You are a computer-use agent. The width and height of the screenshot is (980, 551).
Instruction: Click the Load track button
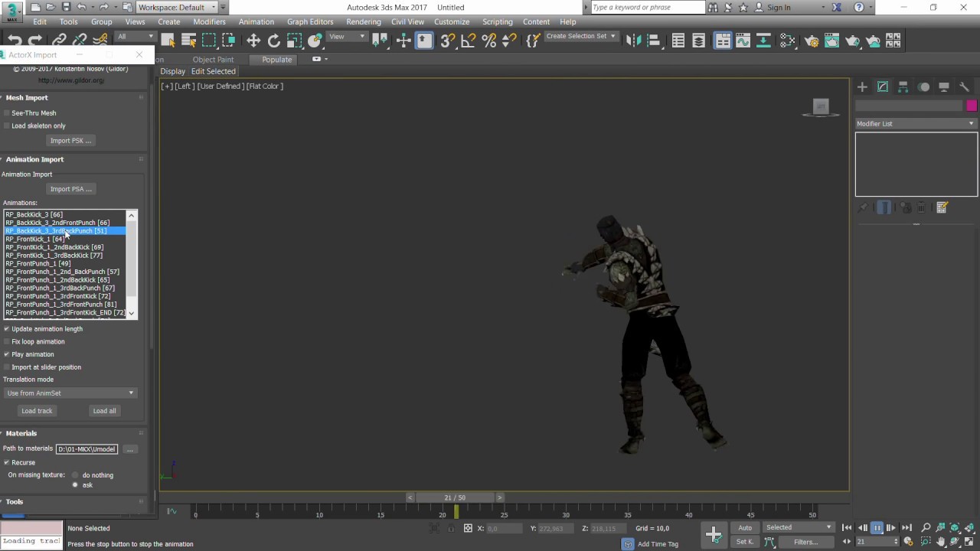click(37, 411)
